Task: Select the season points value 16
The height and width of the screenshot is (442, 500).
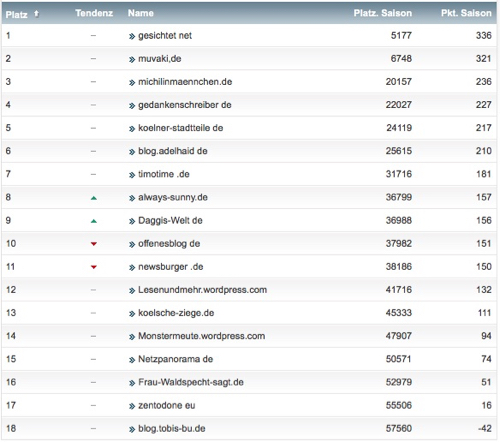Action: coord(487,405)
